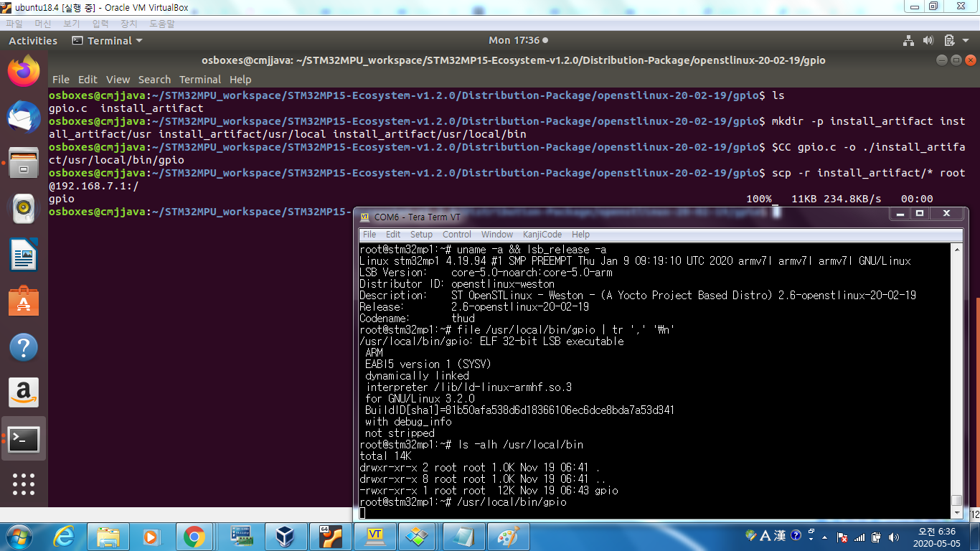The height and width of the screenshot is (551, 980).
Task: Open Tera Term's KanjiCode menu
Action: [542, 235]
